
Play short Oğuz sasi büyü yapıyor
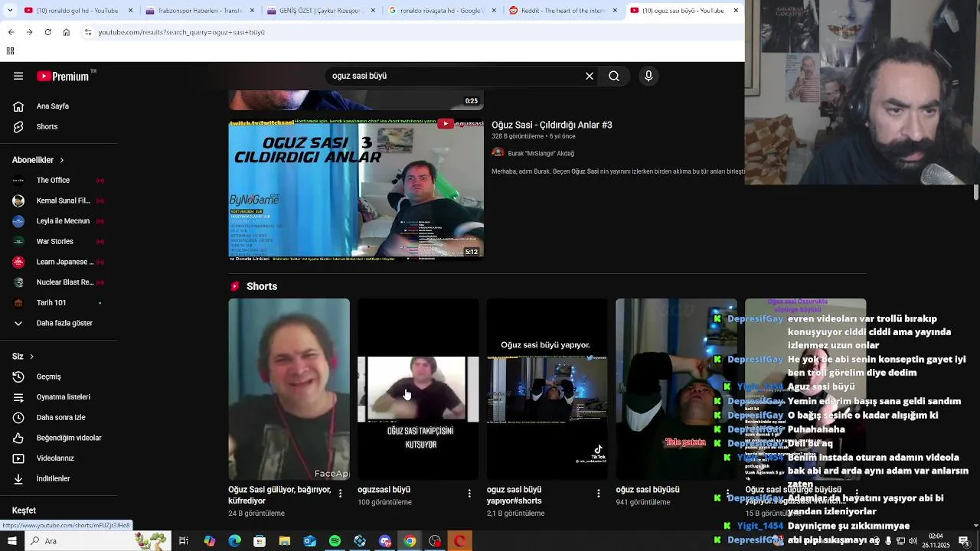[547, 389]
